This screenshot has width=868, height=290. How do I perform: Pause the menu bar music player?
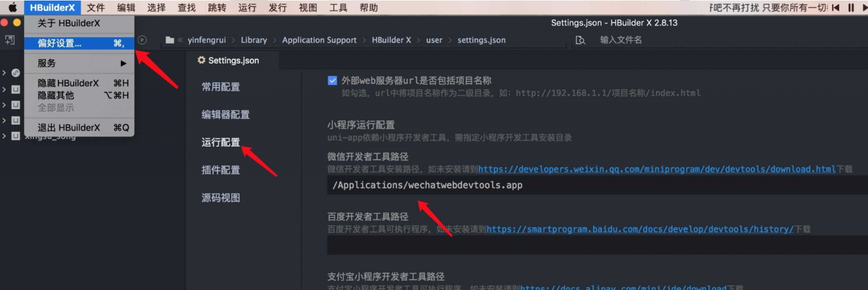pyautogui.click(x=851, y=8)
